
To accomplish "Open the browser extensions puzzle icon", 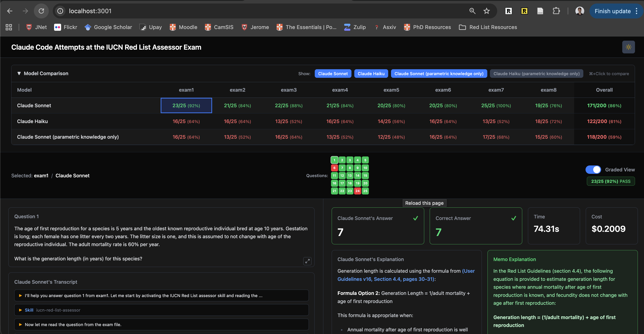I will 556,11.
